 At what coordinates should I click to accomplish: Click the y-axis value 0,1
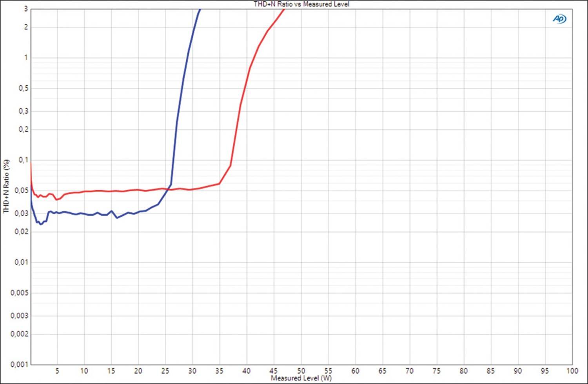[x=24, y=160]
